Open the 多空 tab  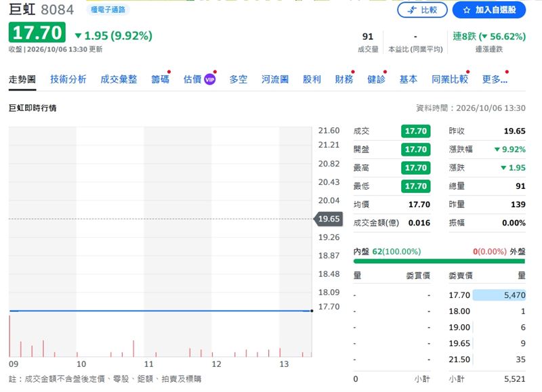tap(238, 79)
